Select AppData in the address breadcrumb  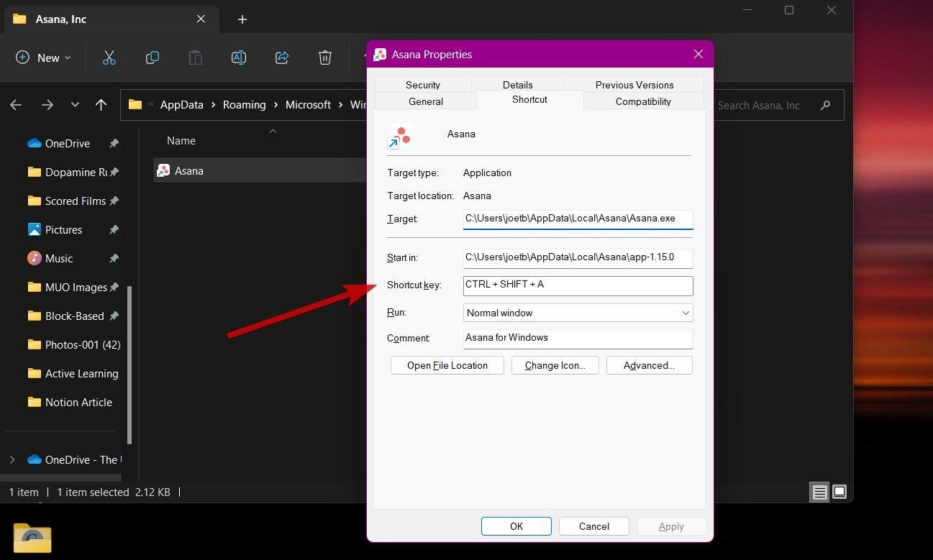coord(181,105)
